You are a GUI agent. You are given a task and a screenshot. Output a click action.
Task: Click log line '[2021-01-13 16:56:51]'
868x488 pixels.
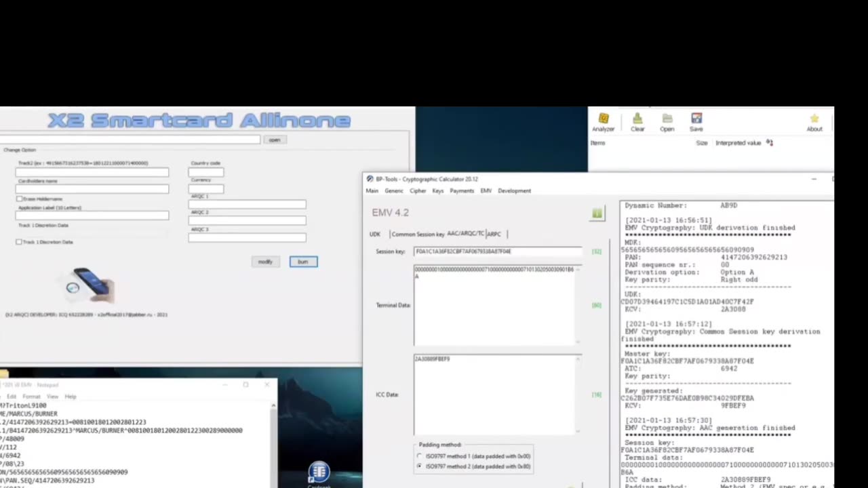pyautogui.click(x=668, y=220)
